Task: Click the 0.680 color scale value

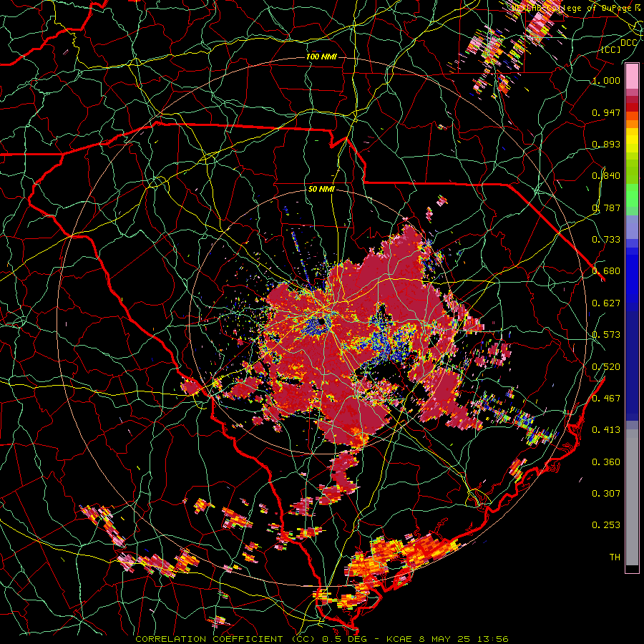Action: tap(606, 271)
